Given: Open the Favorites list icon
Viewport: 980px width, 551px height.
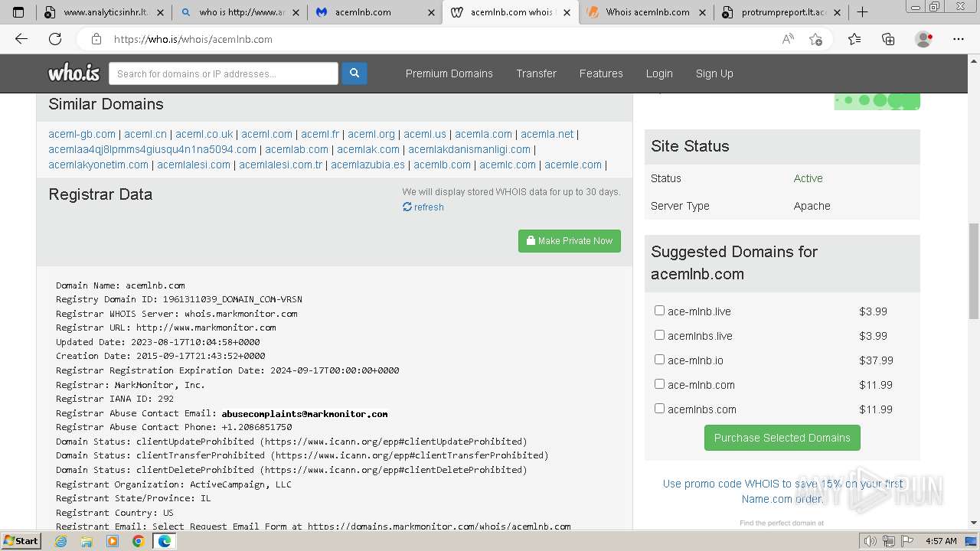Looking at the screenshot, I should point(854,39).
